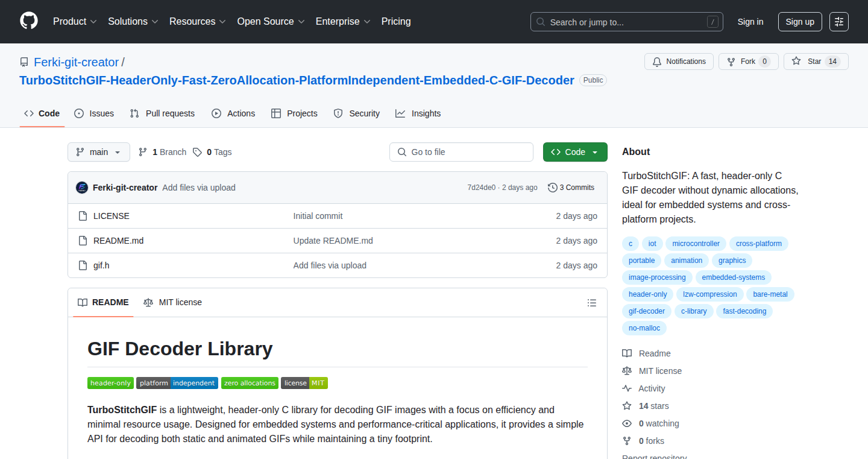Expand the Open Source menu
868x459 pixels.
pos(271,22)
